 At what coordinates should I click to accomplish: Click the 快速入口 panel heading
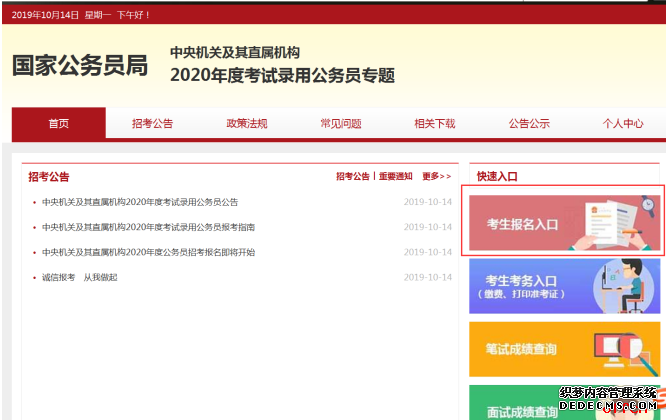click(x=497, y=176)
